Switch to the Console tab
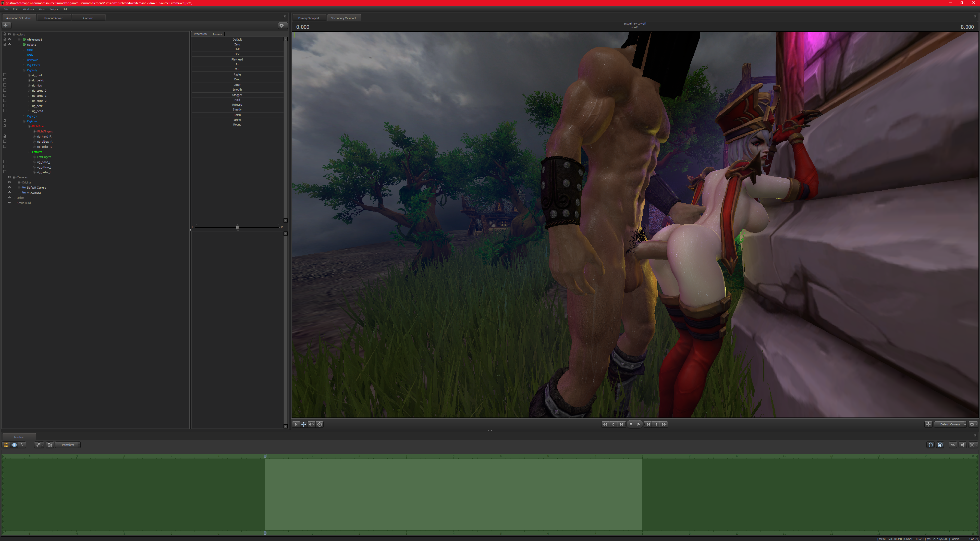The width and height of the screenshot is (980, 541). [x=88, y=18]
